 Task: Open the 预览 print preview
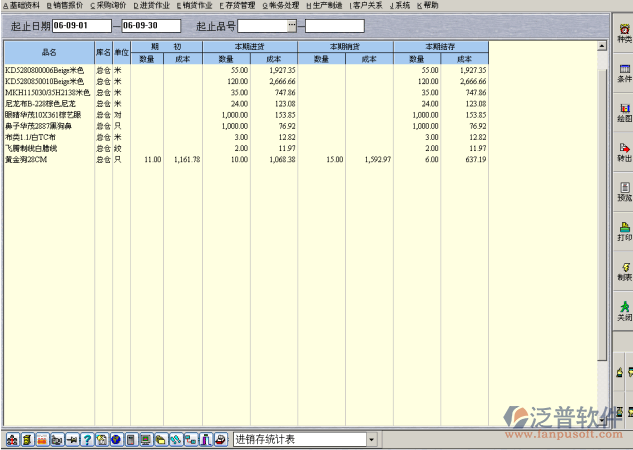point(623,192)
